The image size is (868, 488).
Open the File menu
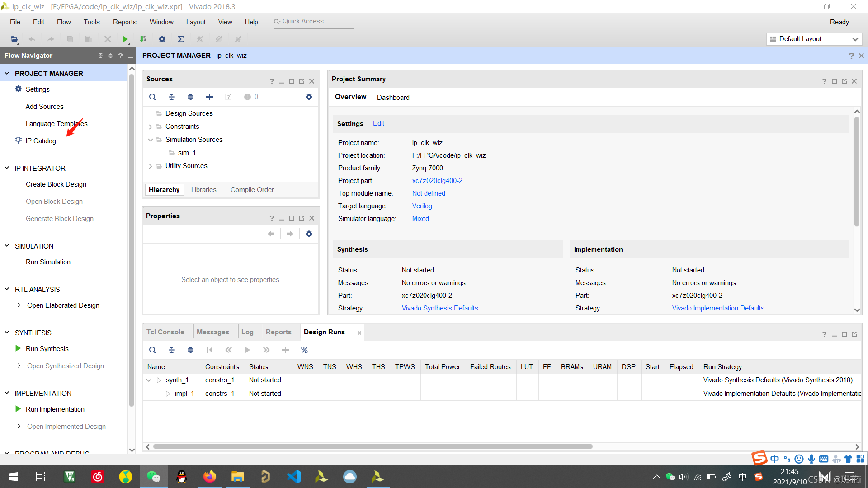[15, 22]
